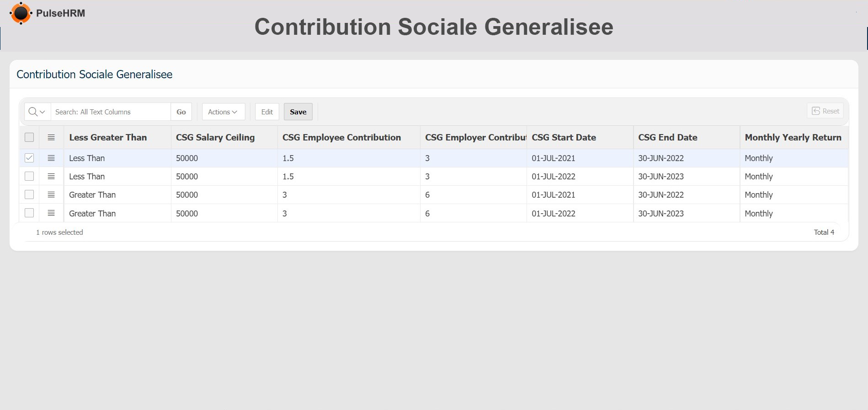Open the Less Greater Than column header

pyautogui.click(x=108, y=138)
